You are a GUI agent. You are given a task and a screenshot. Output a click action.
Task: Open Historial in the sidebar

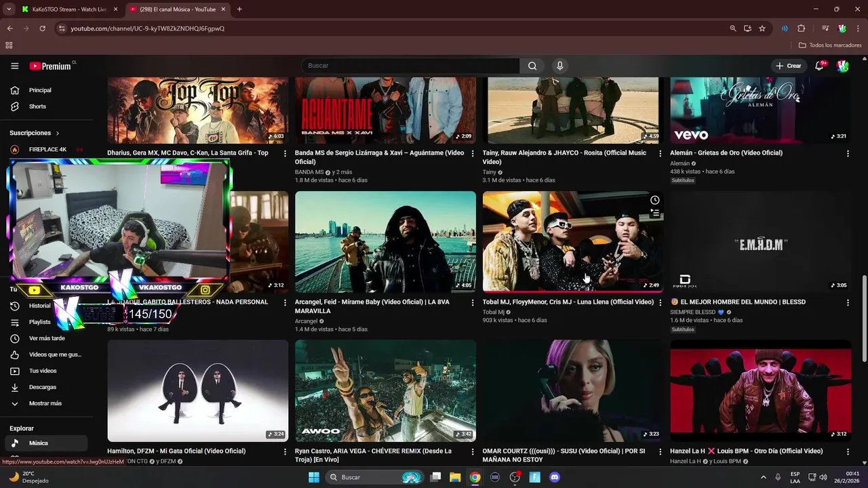[39, 306]
